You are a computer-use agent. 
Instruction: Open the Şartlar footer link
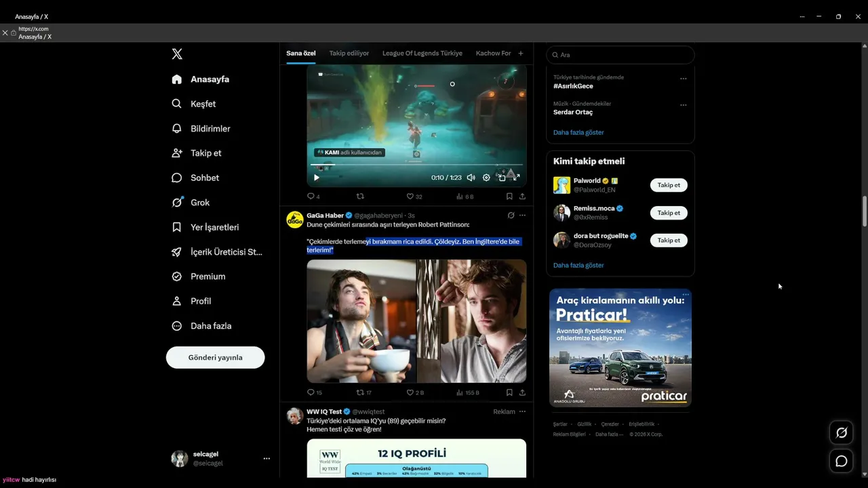coord(560,424)
